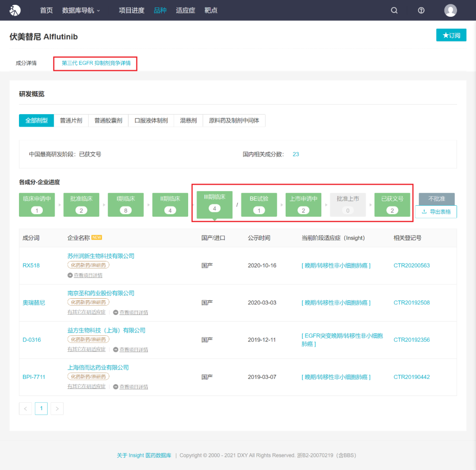Open the help question mark icon
This screenshot has width=476, height=470.
[x=421, y=10]
